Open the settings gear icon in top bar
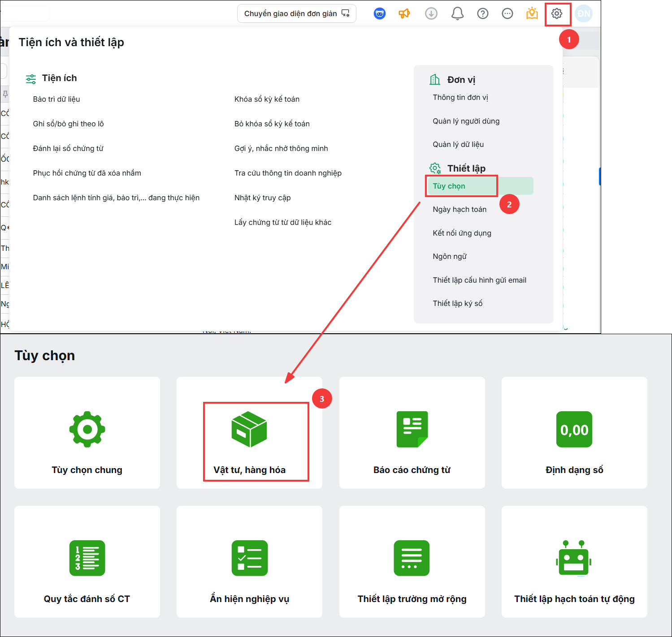The width and height of the screenshot is (672, 637). [557, 13]
